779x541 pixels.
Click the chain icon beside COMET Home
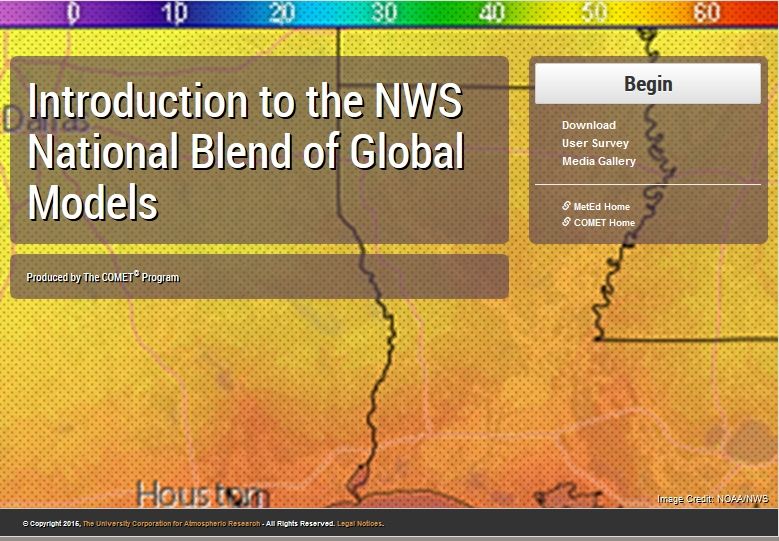coord(566,222)
